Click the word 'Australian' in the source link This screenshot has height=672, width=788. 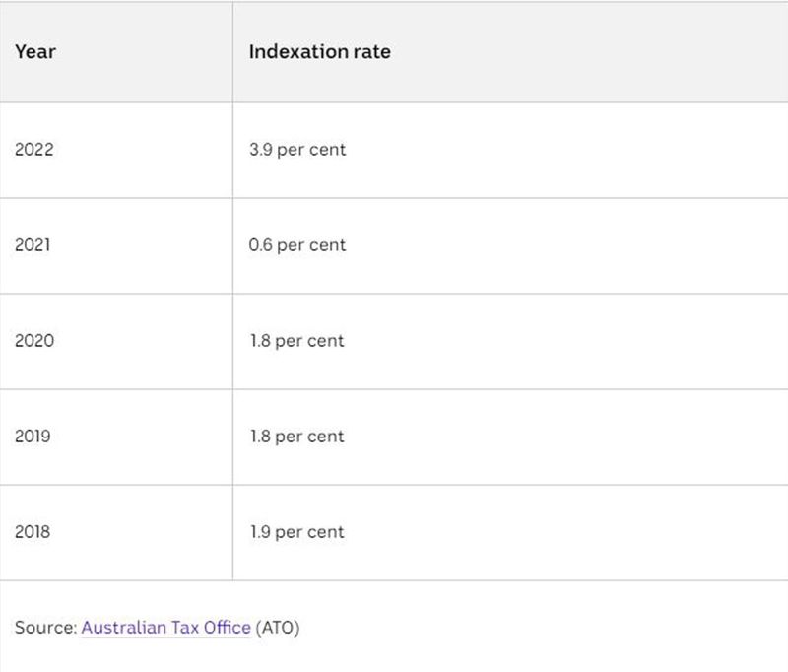click(124, 628)
